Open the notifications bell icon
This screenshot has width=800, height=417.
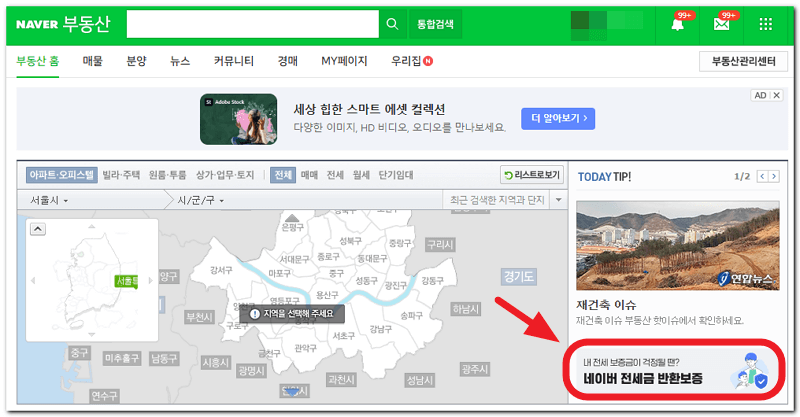tap(677, 24)
